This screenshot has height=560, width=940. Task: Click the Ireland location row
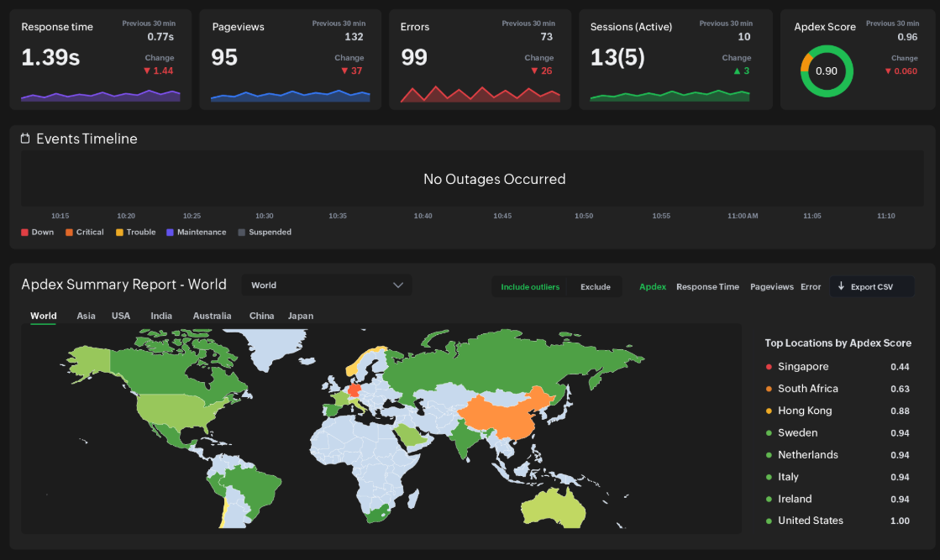838,499
